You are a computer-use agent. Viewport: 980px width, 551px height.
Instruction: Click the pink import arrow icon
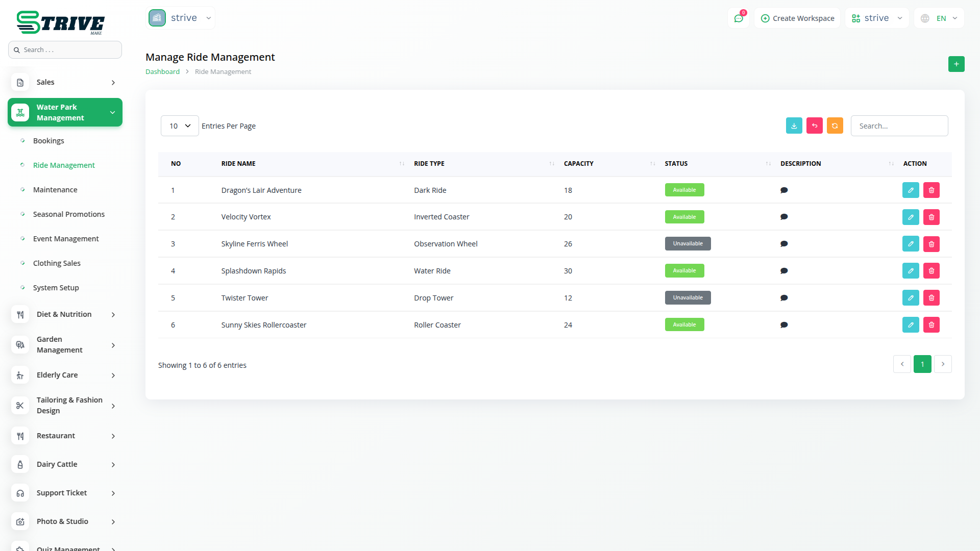(x=814, y=126)
